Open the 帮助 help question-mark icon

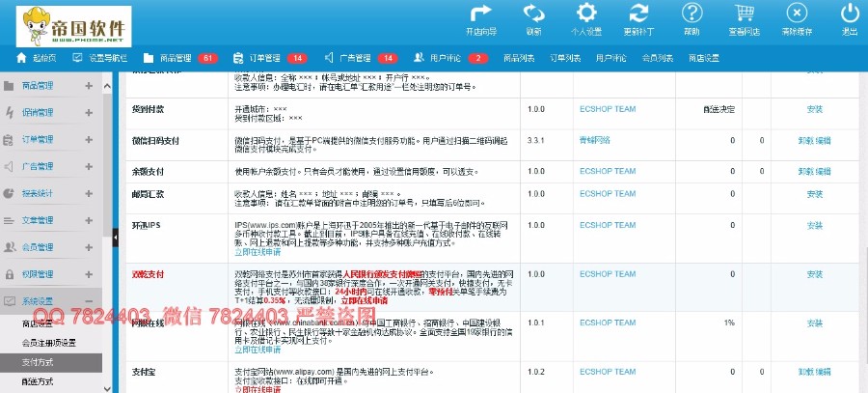click(x=692, y=14)
